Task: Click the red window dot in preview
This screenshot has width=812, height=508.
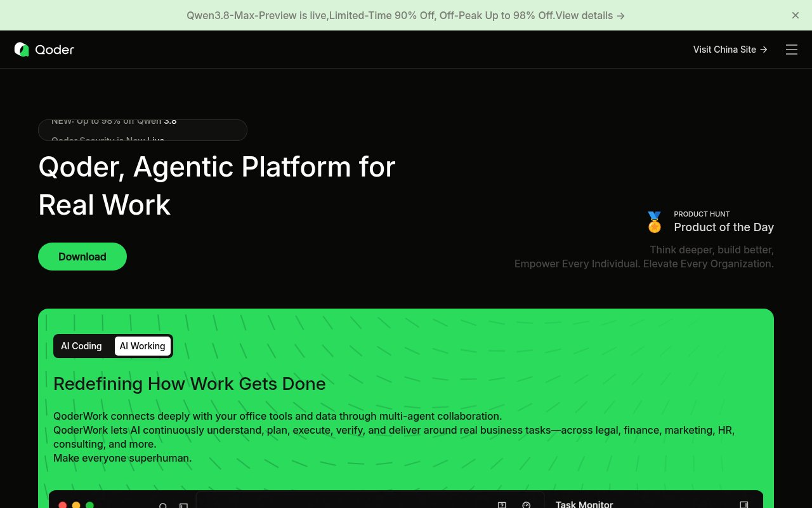Action: (63, 505)
